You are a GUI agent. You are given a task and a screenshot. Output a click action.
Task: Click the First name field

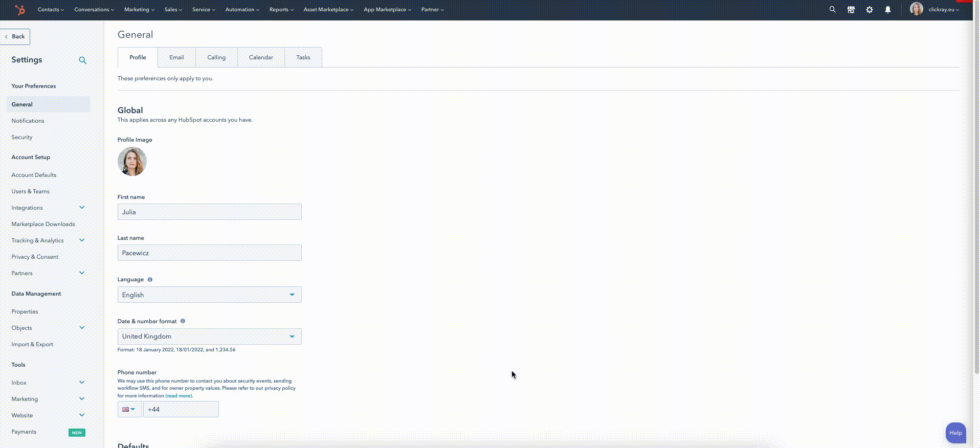click(x=209, y=212)
